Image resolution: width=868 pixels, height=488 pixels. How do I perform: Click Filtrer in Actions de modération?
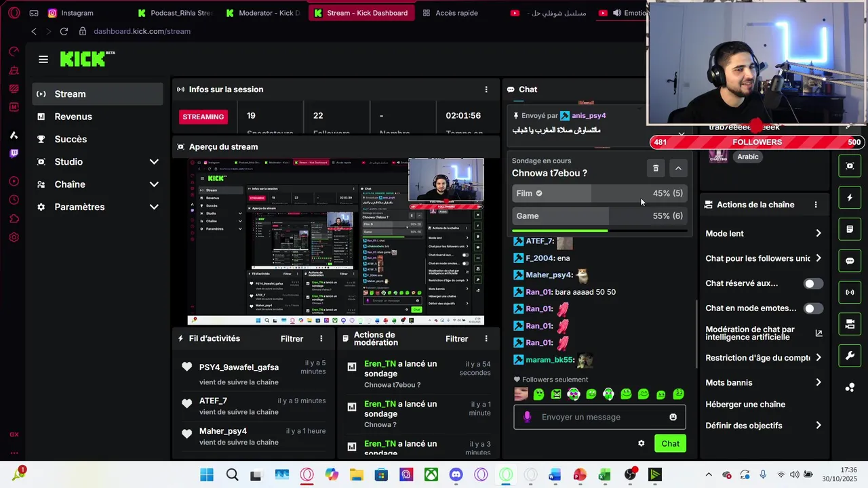457,339
